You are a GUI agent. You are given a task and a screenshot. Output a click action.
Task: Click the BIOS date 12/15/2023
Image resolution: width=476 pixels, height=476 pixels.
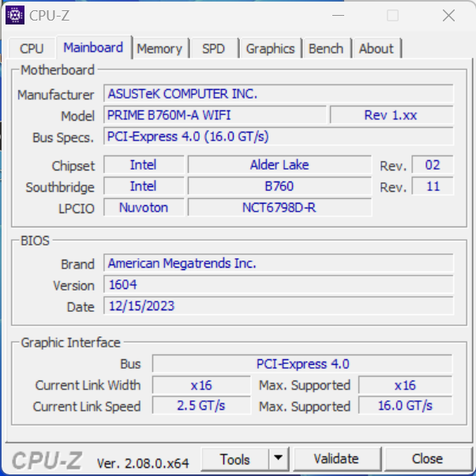(x=279, y=305)
